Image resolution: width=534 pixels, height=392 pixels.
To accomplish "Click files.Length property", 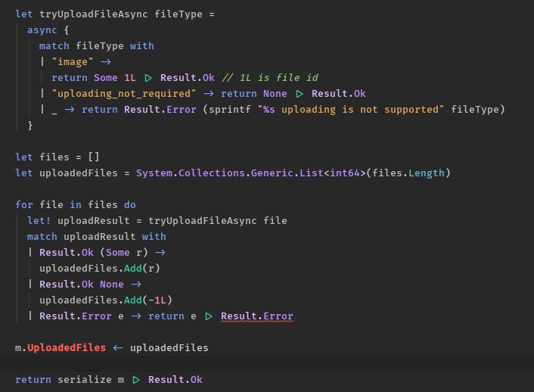I will pyautogui.click(x=408, y=173).
